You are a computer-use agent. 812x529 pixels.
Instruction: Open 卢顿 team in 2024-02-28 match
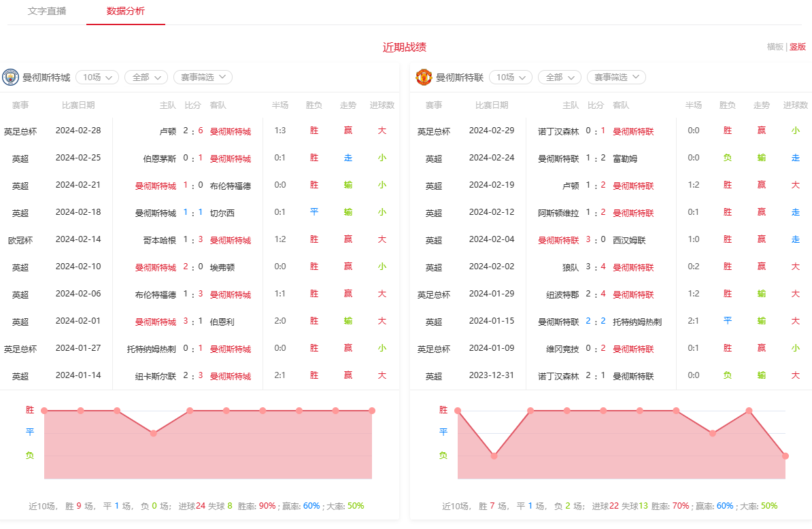click(x=168, y=131)
